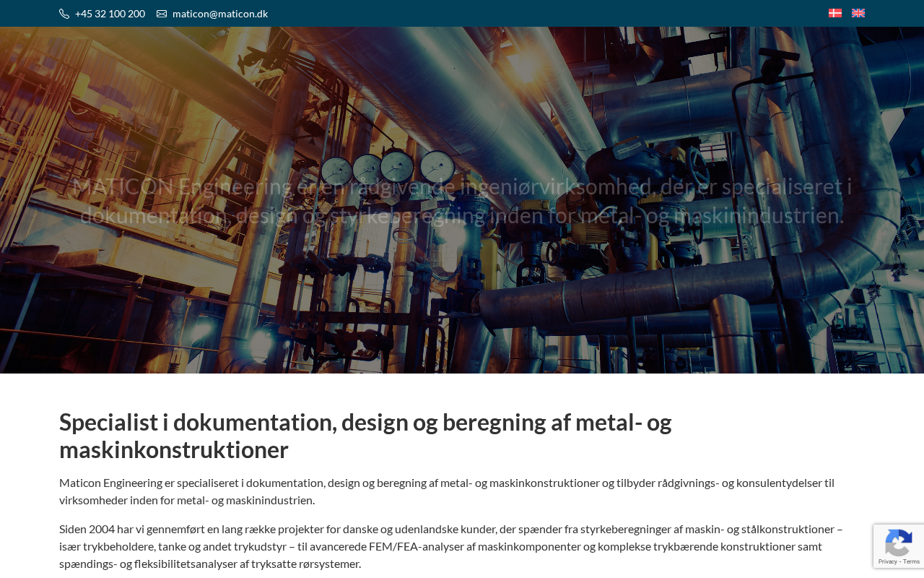924x578 pixels.
Task: Click paragraph starting 'Siden 2004 har vi'
Action: [x=451, y=546]
